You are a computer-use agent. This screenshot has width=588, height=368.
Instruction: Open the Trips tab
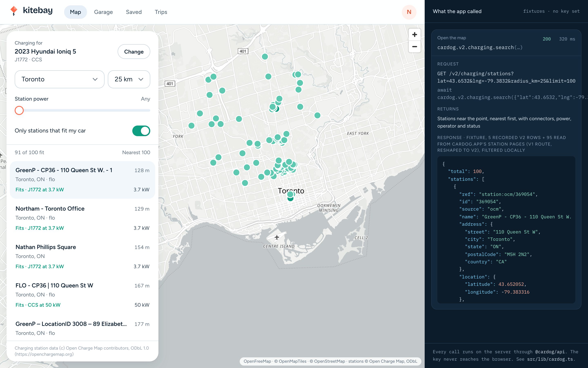coord(161,12)
